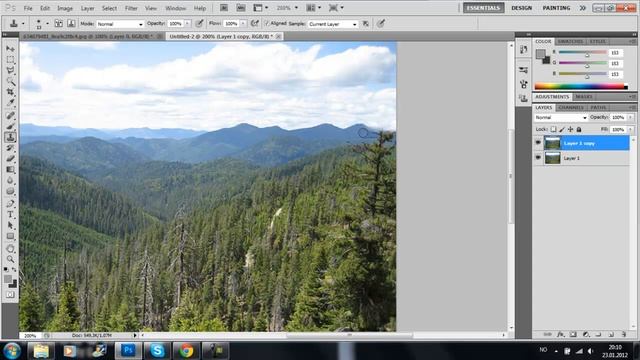
Task: Toggle the Aligned checkbox
Action: tap(267, 24)
